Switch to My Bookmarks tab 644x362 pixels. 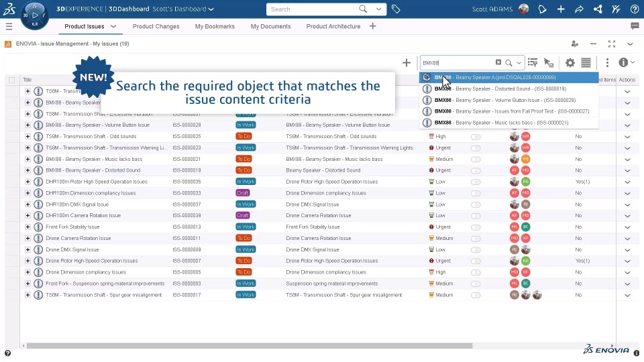215,26
